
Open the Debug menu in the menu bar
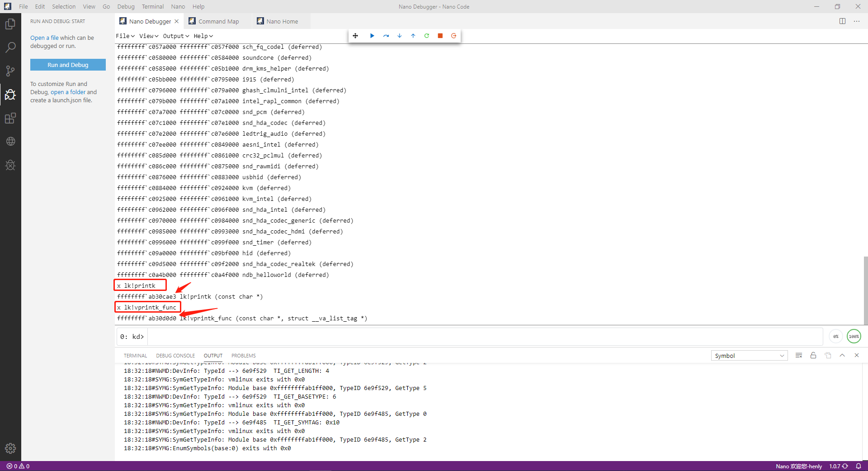(x=126, y=6)
